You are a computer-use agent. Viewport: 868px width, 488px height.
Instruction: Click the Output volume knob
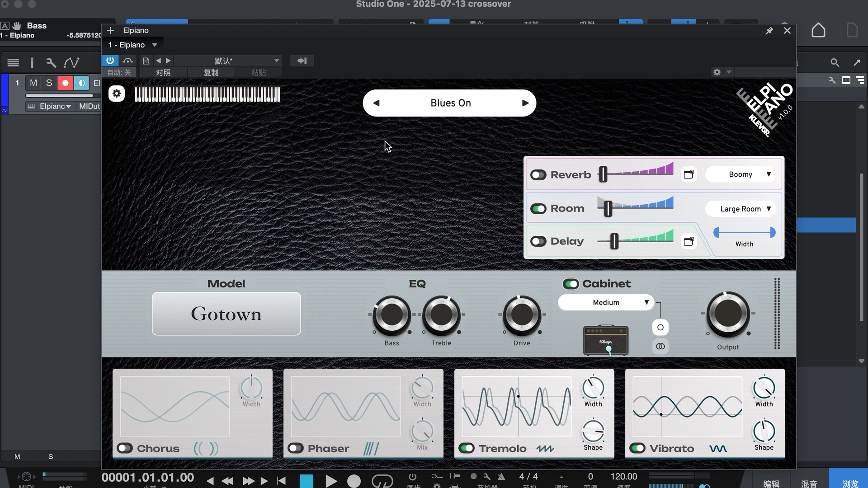pos(728,314)
